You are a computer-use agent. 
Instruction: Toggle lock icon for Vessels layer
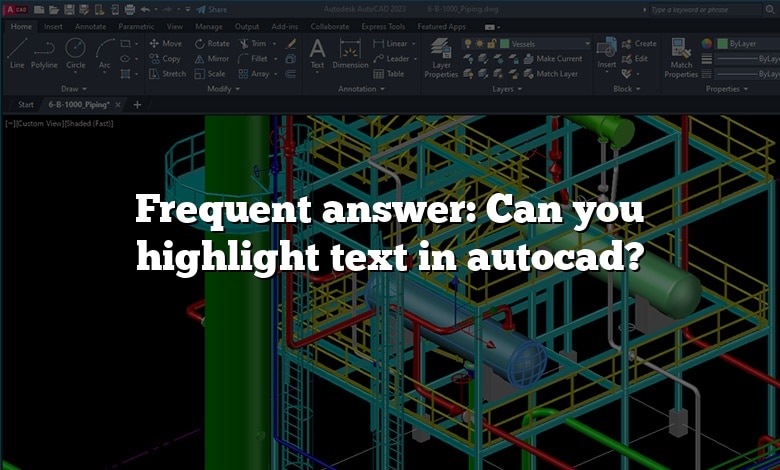[x=491, y=44]
